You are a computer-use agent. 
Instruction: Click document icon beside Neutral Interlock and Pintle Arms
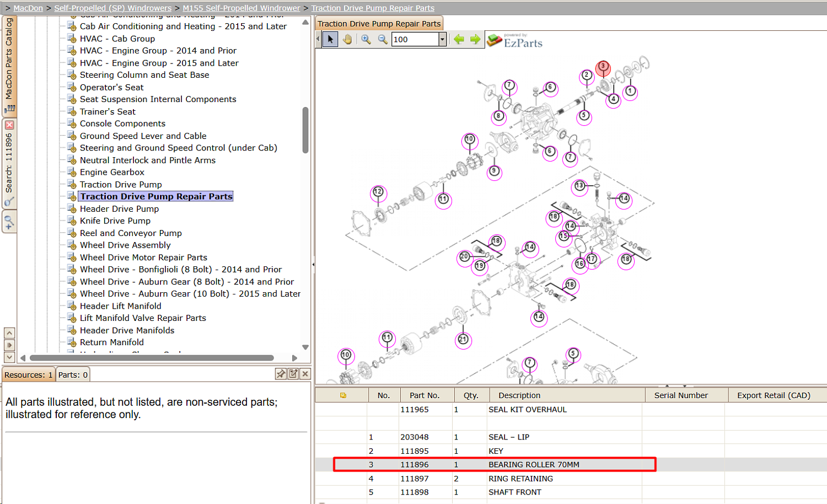pyautogui.click(x=72, y=160)
